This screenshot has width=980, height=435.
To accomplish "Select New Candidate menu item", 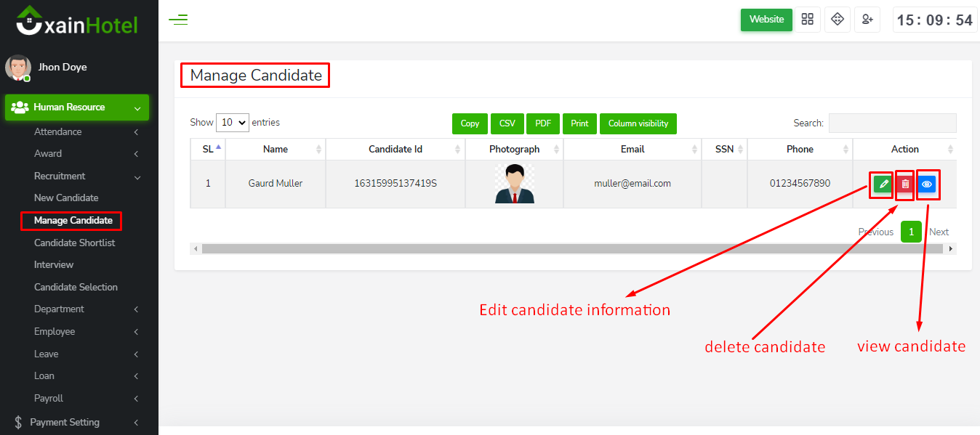I will coord(66,198).
